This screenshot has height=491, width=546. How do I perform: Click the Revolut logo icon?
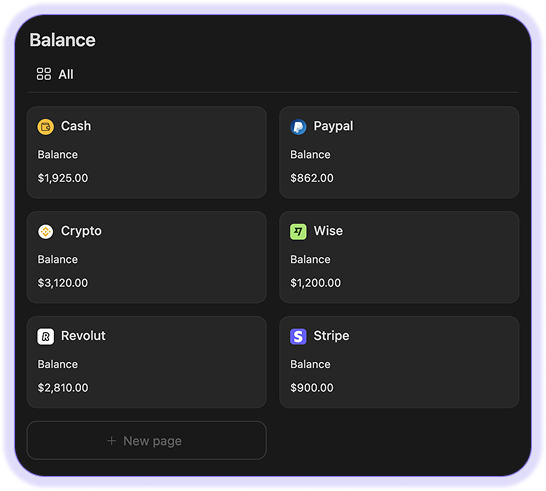click(x=46, y=336)
